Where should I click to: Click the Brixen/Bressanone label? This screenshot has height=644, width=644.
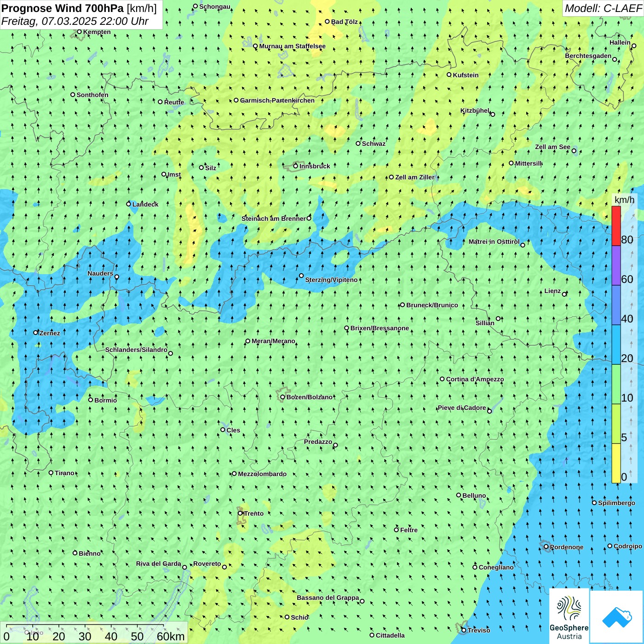point(379,328)
